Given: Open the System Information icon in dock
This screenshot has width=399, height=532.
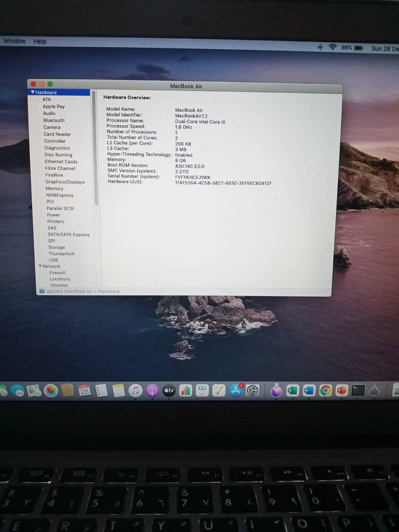Looking at the screenshot, I should coord(374,390).
